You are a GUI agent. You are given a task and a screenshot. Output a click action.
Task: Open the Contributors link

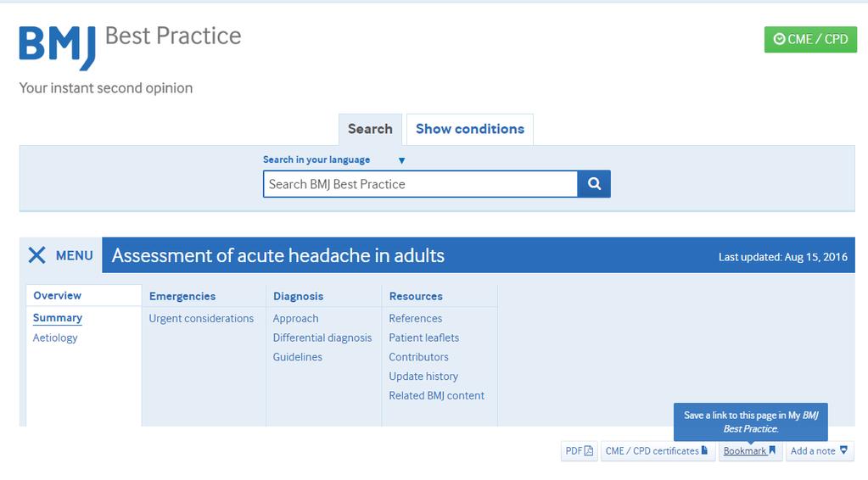point(418,357)
